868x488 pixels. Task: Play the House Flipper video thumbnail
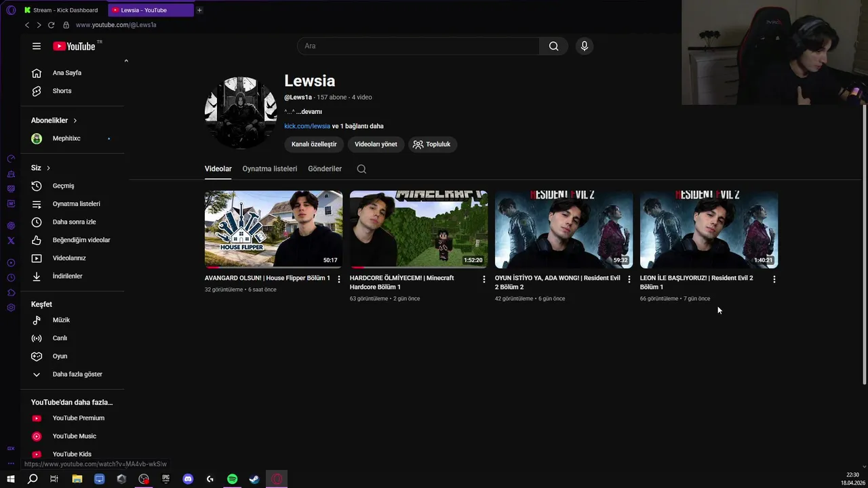point(273,230)
